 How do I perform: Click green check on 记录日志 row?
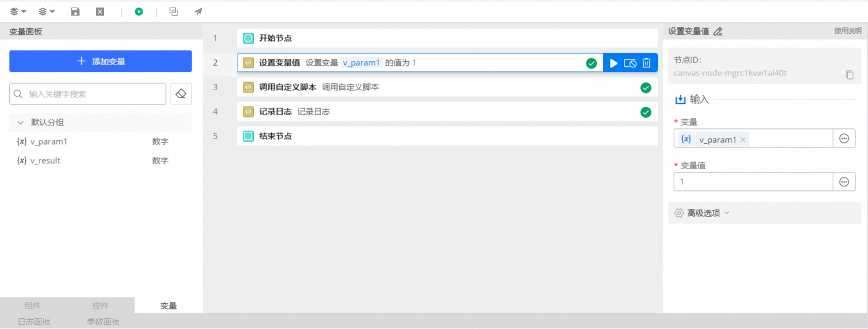pyautogui.click(x=646, y=112)
